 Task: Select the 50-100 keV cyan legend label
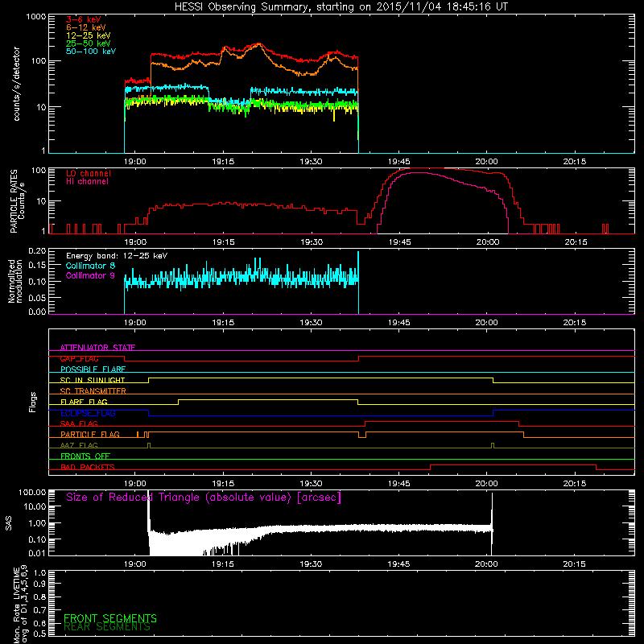(x=91, y=52)
